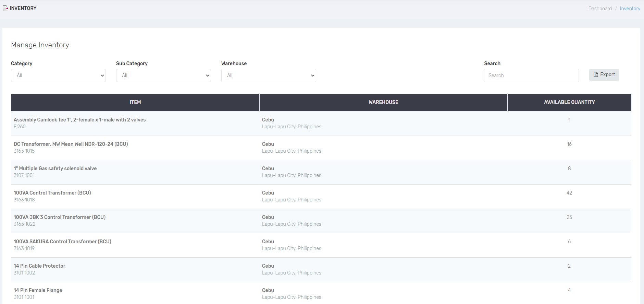Select the 100VA SAKURA Control Transformer item

click(x=62, y=242)
